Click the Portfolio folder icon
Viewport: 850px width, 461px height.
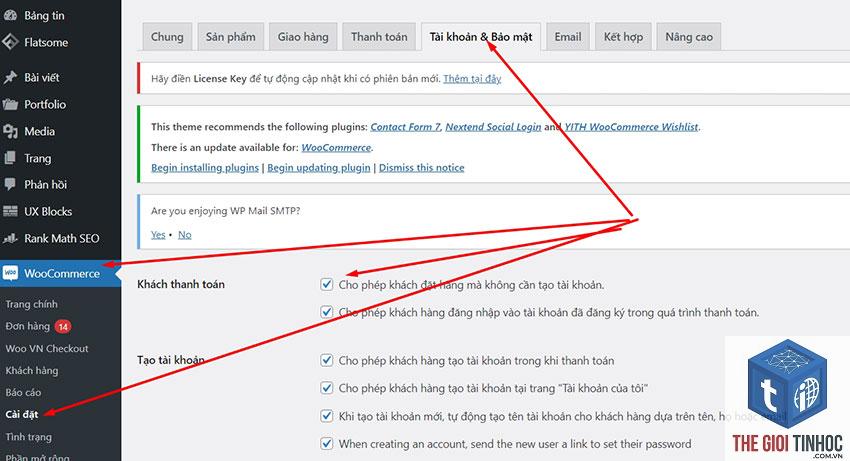10,104
